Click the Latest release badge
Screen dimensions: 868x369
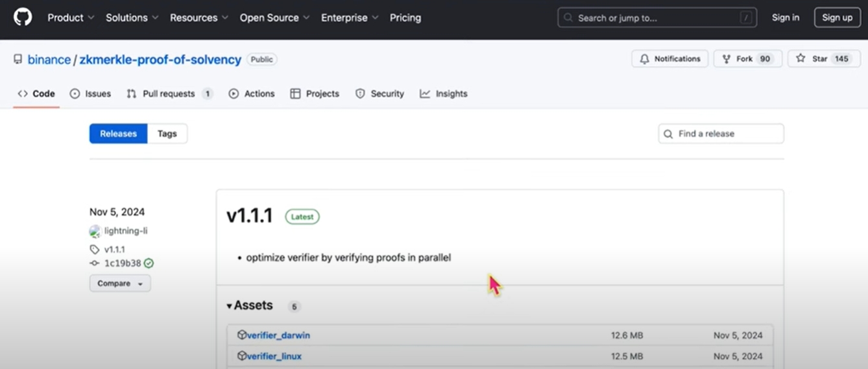(x=302, y=217)
